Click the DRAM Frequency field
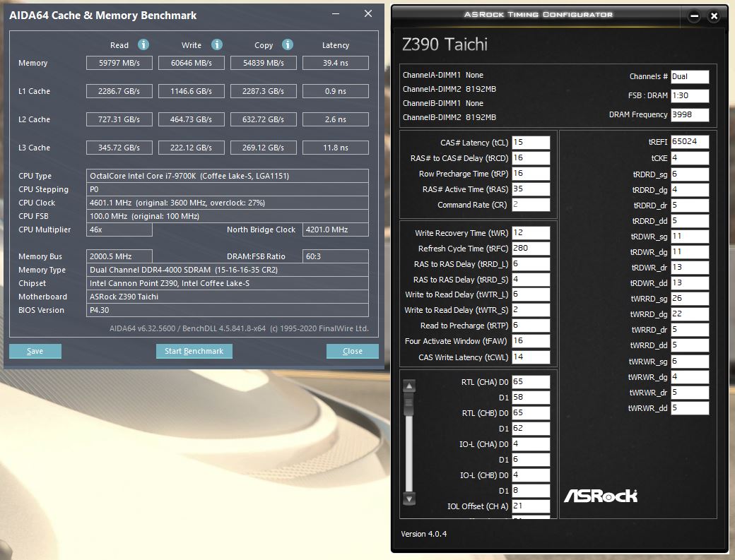 pyautogui.click(x=690, y=114)
